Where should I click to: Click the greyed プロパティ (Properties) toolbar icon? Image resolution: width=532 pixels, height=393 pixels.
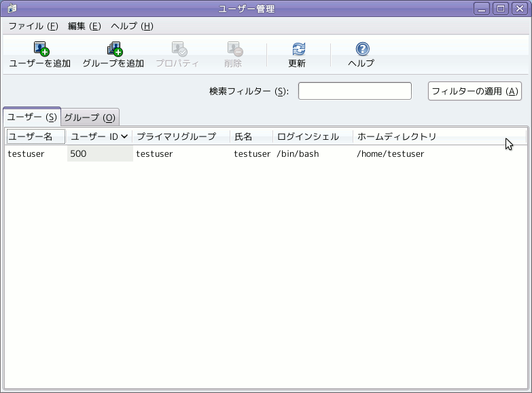179,48
